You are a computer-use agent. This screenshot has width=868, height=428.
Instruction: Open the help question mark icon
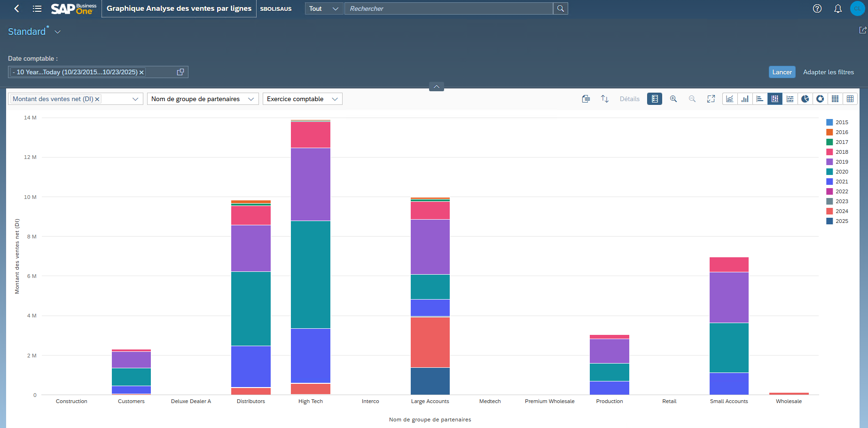(817, 8)
